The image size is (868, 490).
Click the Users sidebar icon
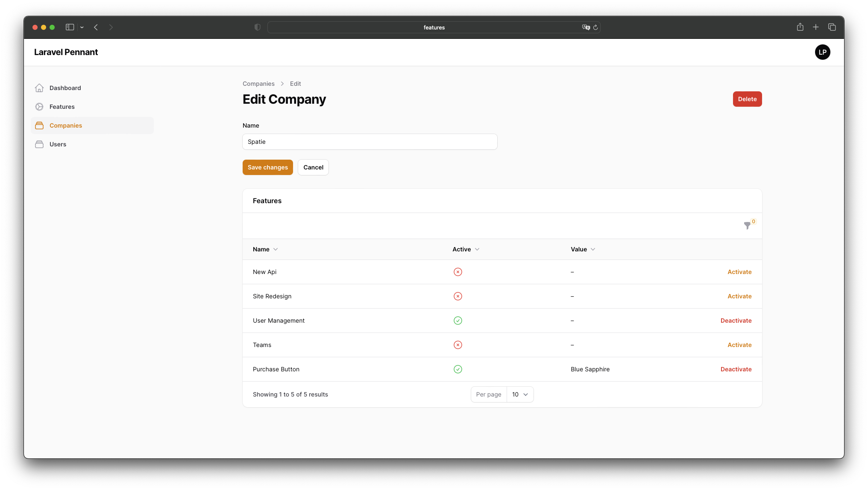[x=39, y=144]
